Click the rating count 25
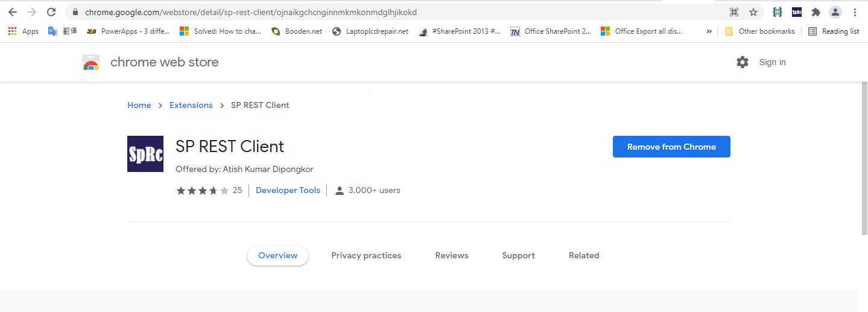This screenshot has width=868, height=312. coord(237,191)
